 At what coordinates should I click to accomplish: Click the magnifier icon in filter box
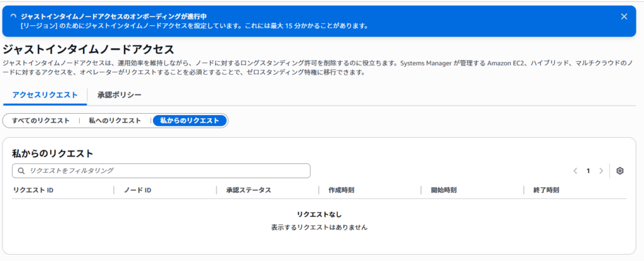coord(22,171)
